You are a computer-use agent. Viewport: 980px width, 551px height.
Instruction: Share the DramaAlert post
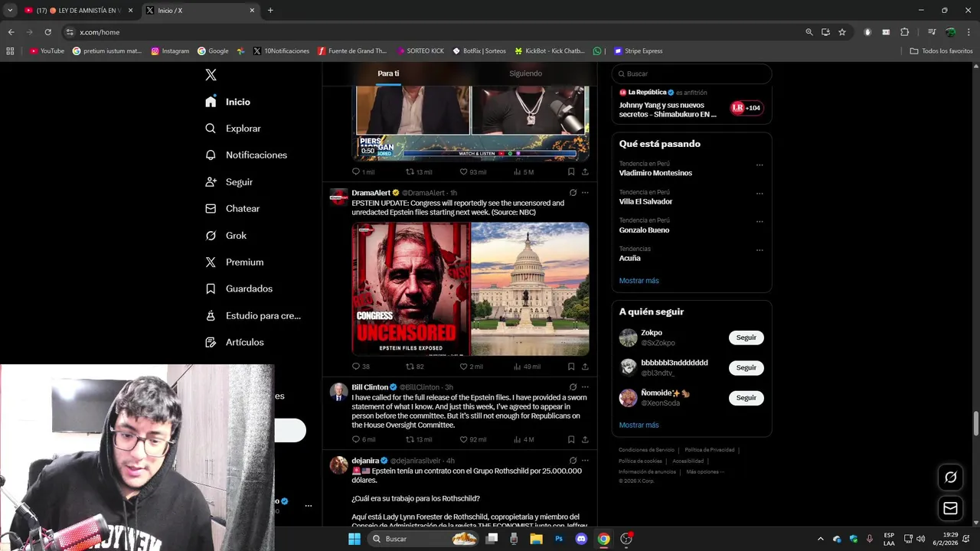(x=585, y=367)
